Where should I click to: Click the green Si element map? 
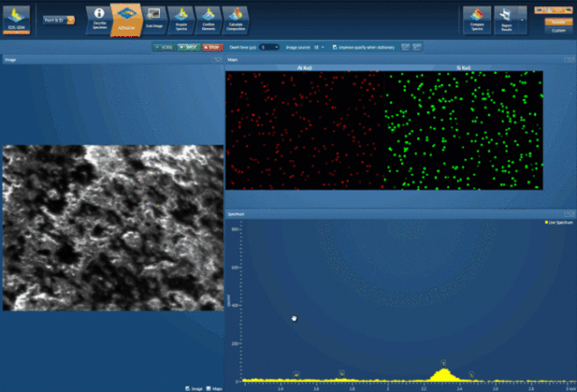tap(463, 130)
